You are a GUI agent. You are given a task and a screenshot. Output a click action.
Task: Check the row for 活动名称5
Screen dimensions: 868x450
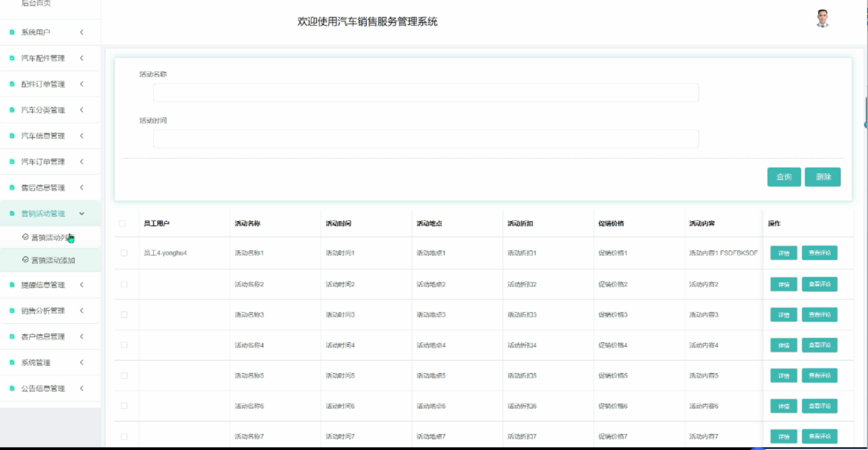(x=124, y=376)
